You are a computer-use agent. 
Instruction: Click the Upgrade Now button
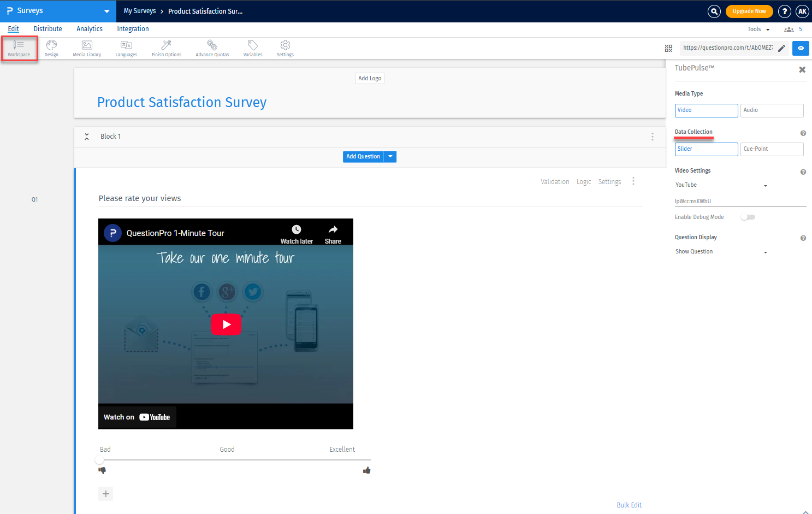coord(749,11)
